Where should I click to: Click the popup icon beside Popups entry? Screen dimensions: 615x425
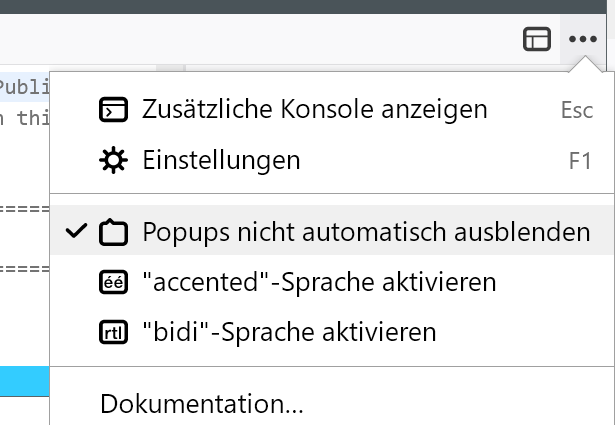(114, 233)
